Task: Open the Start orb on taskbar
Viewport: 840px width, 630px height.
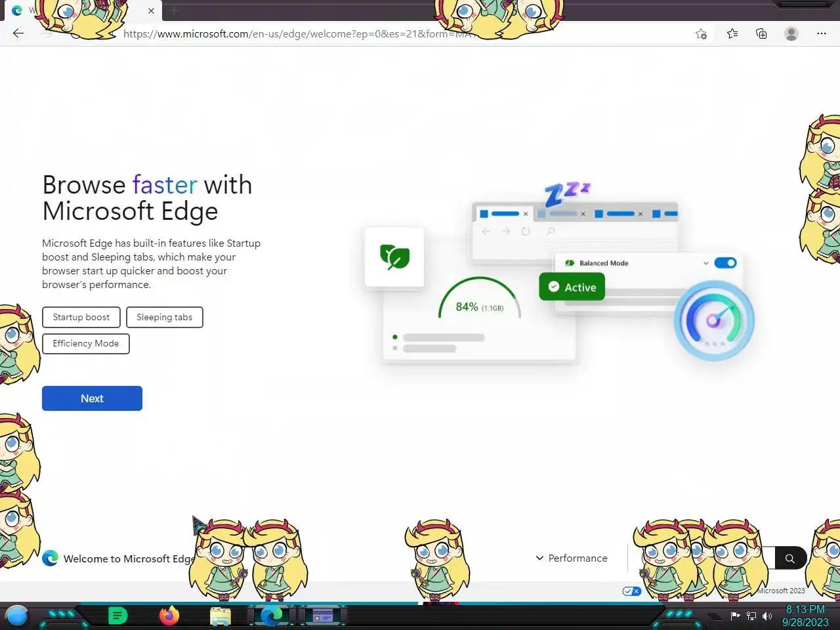Action: (17, 616)
